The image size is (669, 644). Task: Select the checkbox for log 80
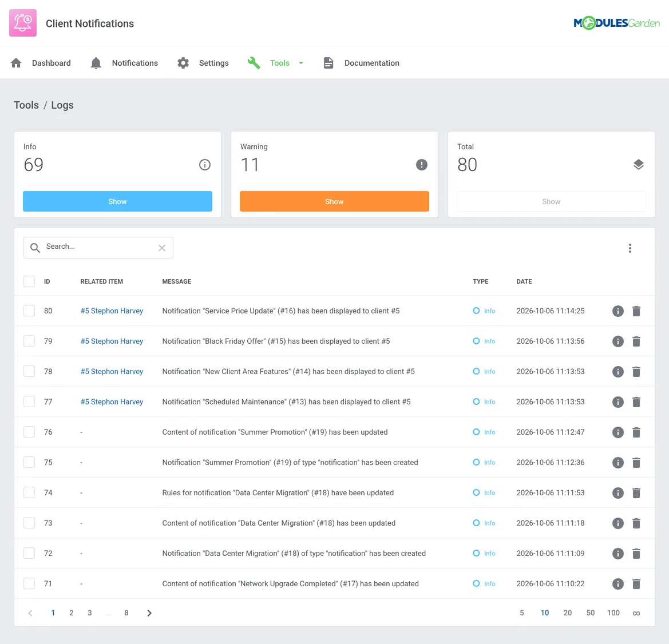click(x=29, y=311)
